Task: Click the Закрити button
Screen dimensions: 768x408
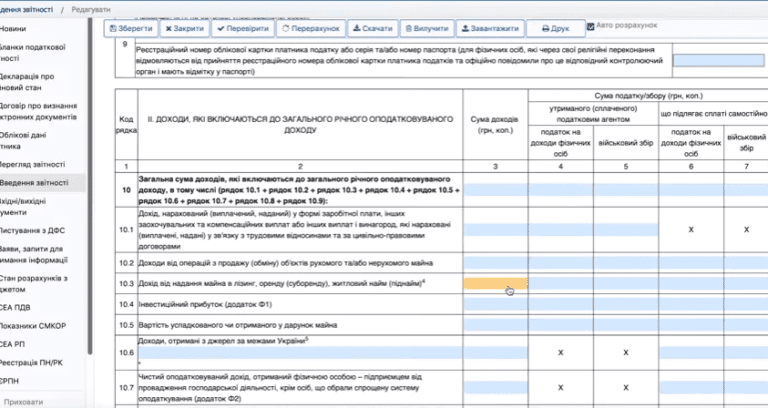Action: coord(185,28)
